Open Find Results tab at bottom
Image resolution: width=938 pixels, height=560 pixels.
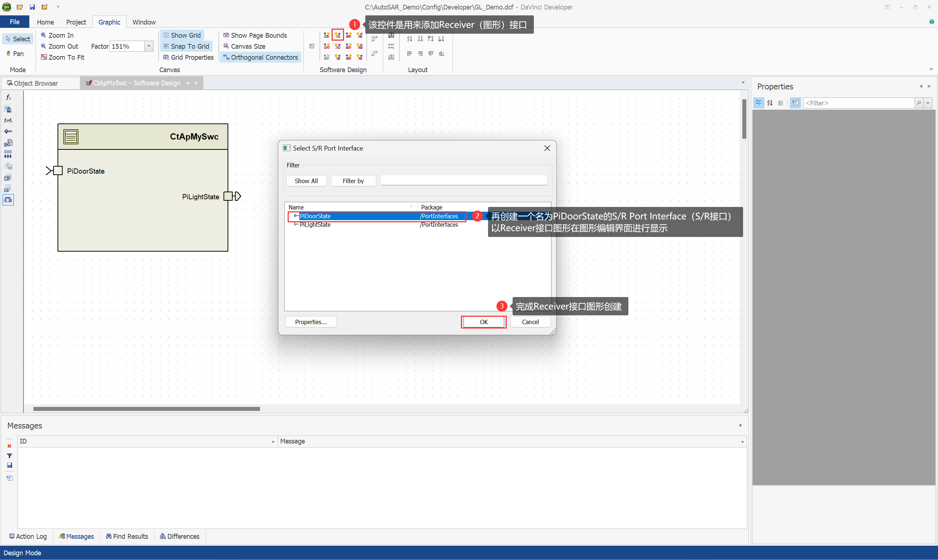point(127,536)
